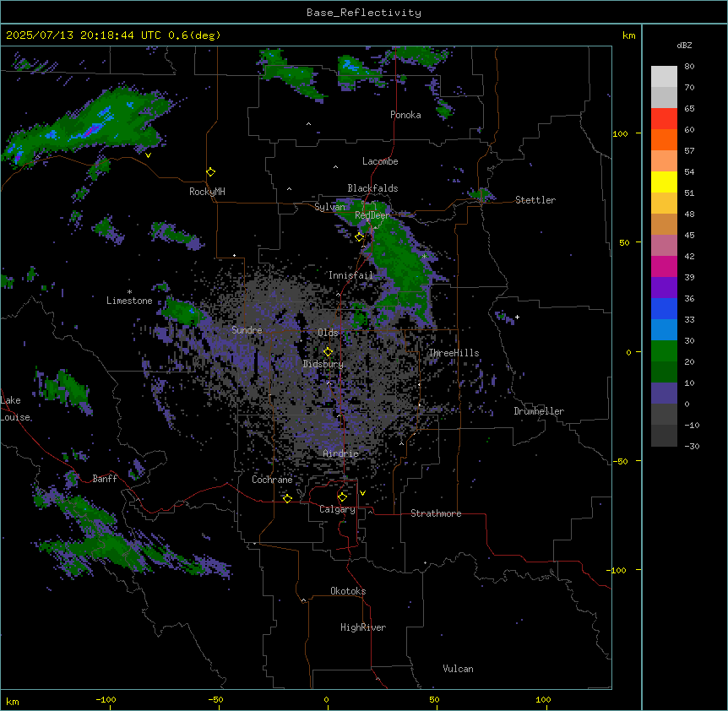The height and width of the screenshot is (711, 728).
Task: Click the 100 tick on the vertical km axis
Action: coord(620,133)
